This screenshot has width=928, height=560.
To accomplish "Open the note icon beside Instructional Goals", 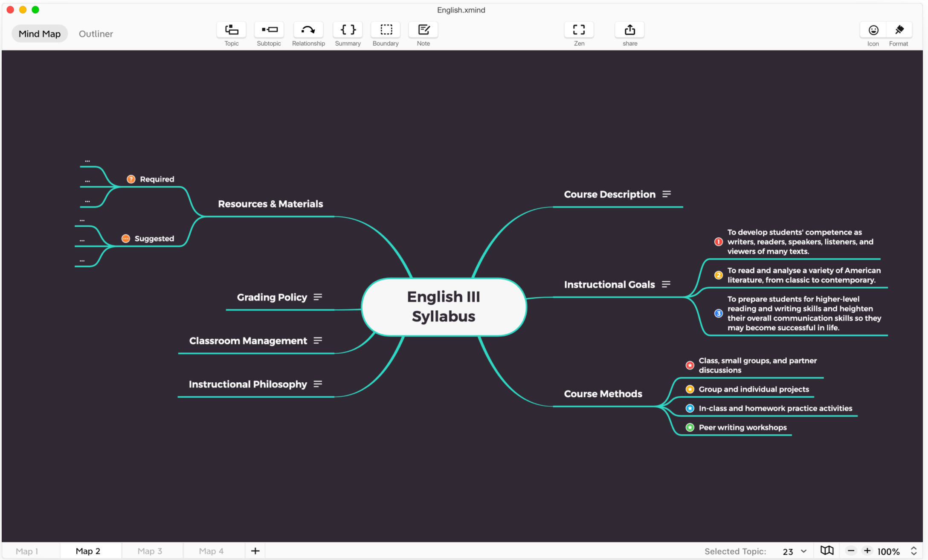I will click(666, 284).
